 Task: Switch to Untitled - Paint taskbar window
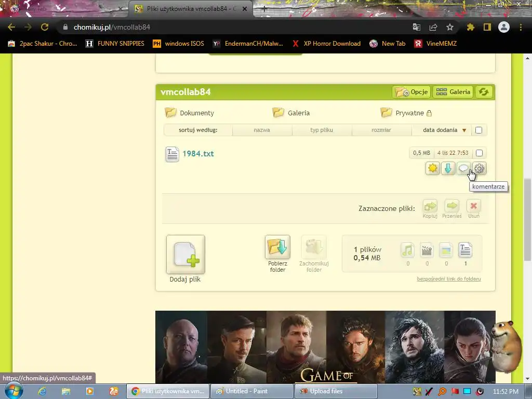tap(251, 391)
